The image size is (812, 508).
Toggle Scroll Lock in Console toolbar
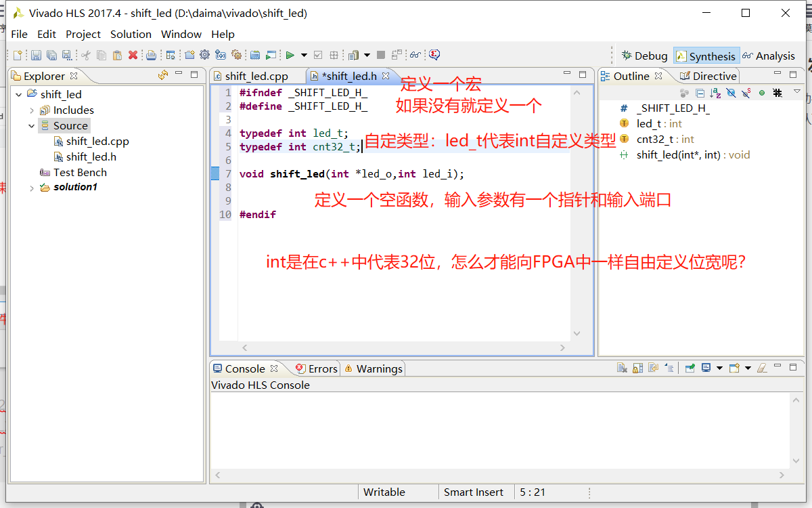pyautogui.click(x=637, y=368)
